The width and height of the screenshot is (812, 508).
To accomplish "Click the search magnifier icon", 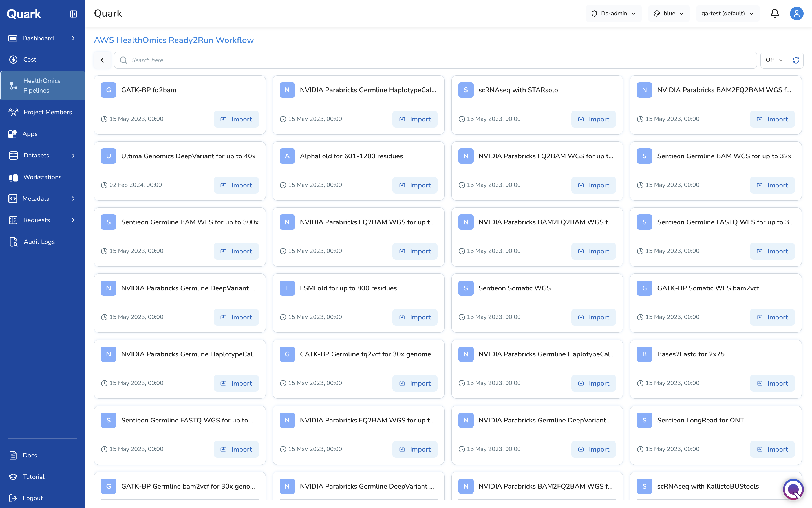I will (123, 60).
